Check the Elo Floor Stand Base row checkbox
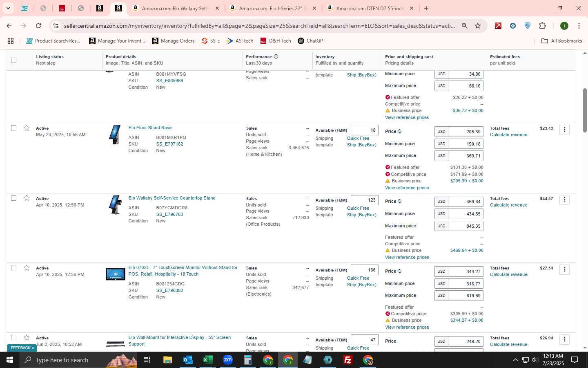The image size is (588, 368). click(13, 128)
